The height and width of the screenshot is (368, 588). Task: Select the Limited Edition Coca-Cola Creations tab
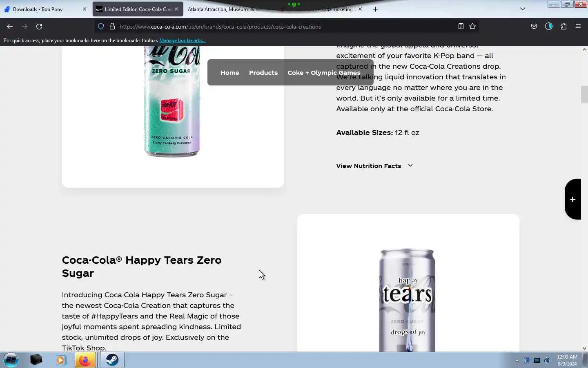coord(138,9)
